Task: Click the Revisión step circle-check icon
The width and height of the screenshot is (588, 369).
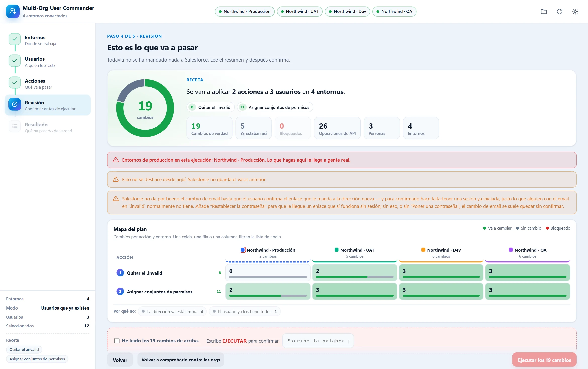Action: [x=15, y=104]
